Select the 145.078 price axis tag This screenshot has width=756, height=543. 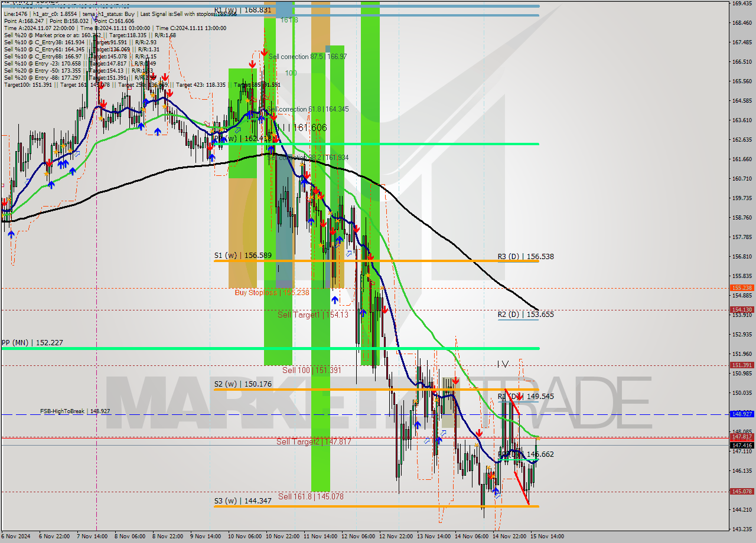click(742, 491)
